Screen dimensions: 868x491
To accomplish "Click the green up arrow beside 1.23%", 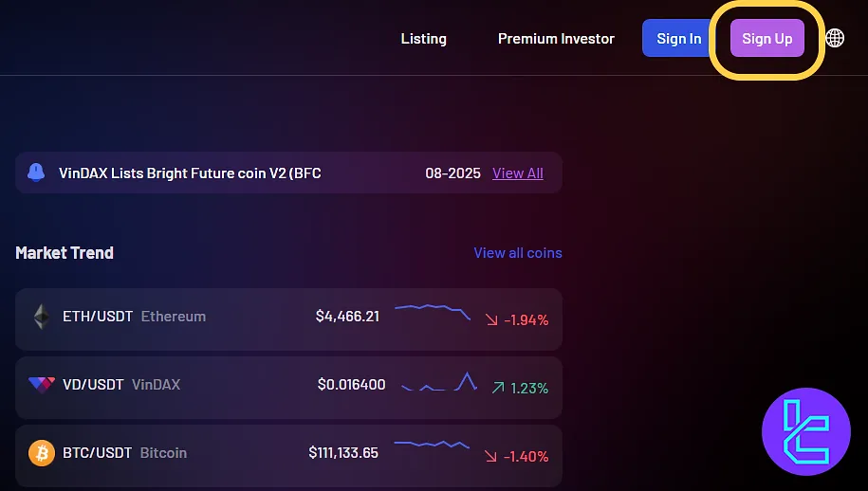I will (x=497, y=388).
